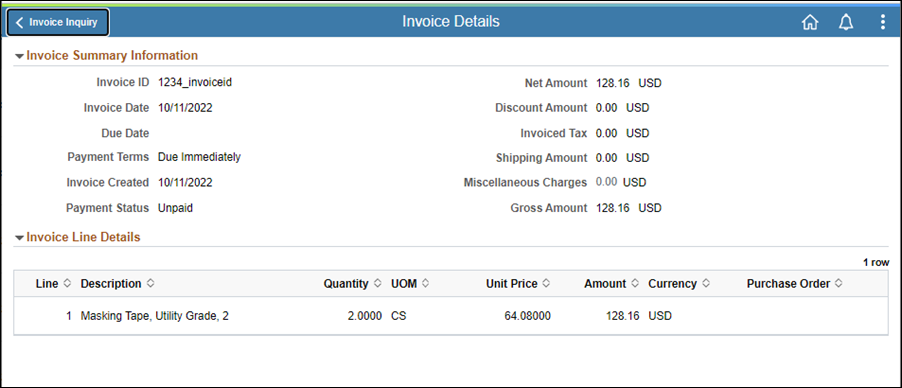Sort by Quantity column sort icon

(377, 283)
